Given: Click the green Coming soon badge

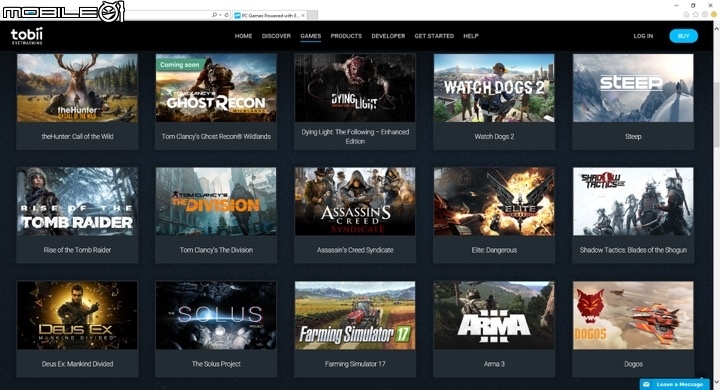Looking at the screenshot, I should point(180,65).
